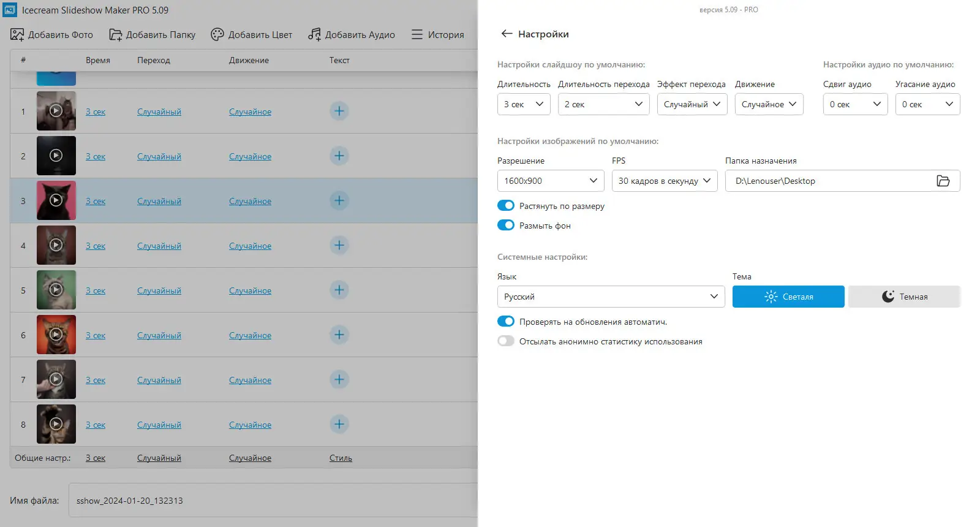Viewport: 980px width, 527px height.
Task: Click the Добавить Папку folder icon
Action: pyautogui.click(x=116, y=35)
